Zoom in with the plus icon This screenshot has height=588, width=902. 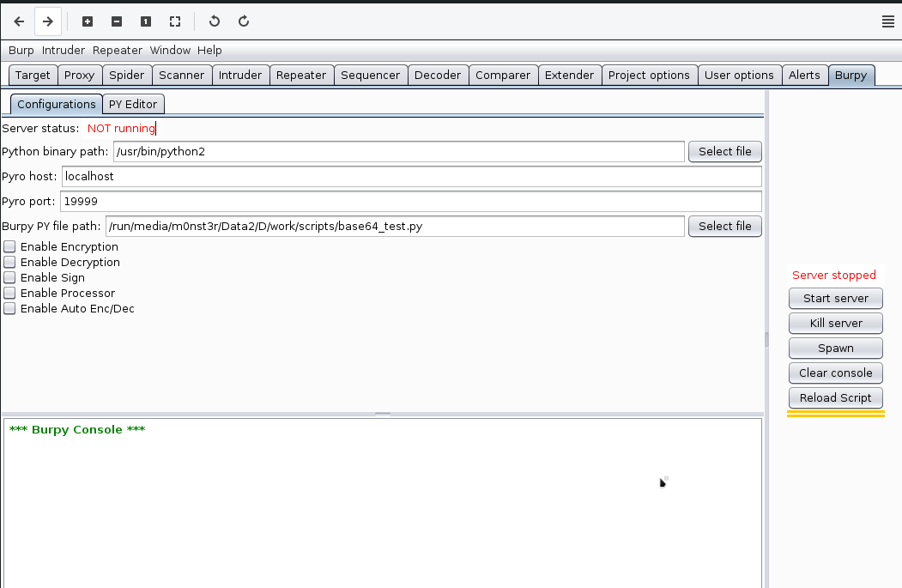(x=88, y=21)
